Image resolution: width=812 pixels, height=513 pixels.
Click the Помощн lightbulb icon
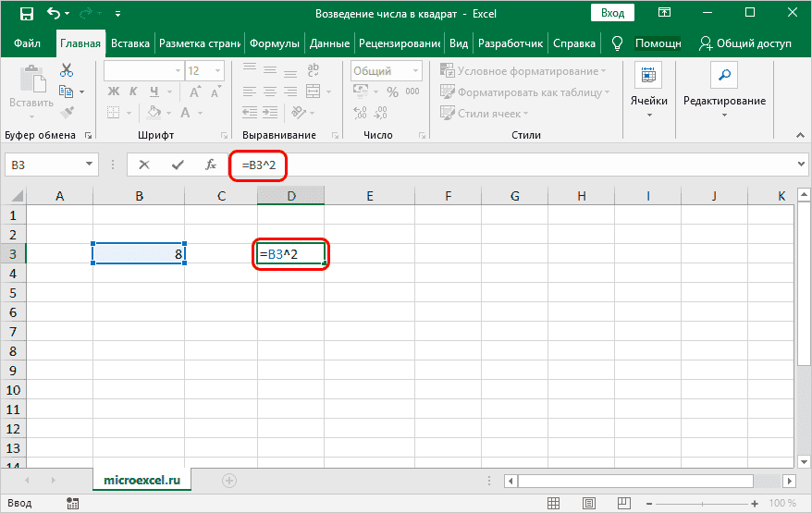point(618,43)
